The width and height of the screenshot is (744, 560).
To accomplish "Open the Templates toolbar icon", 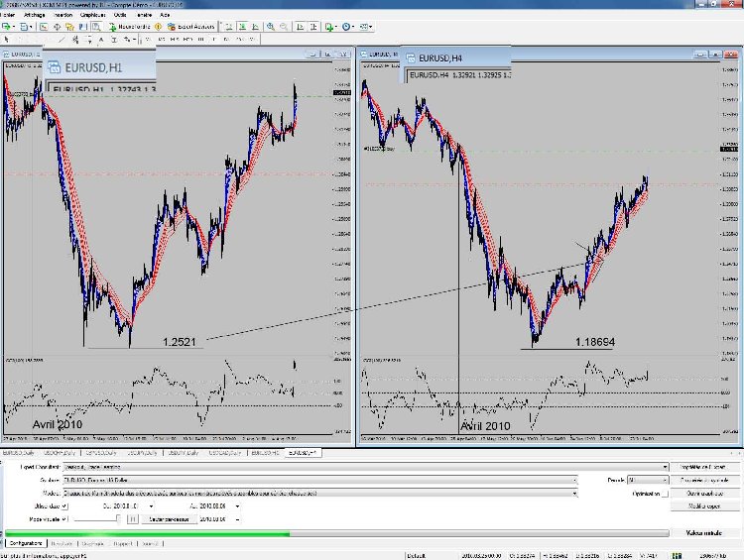I will [365, 27].
